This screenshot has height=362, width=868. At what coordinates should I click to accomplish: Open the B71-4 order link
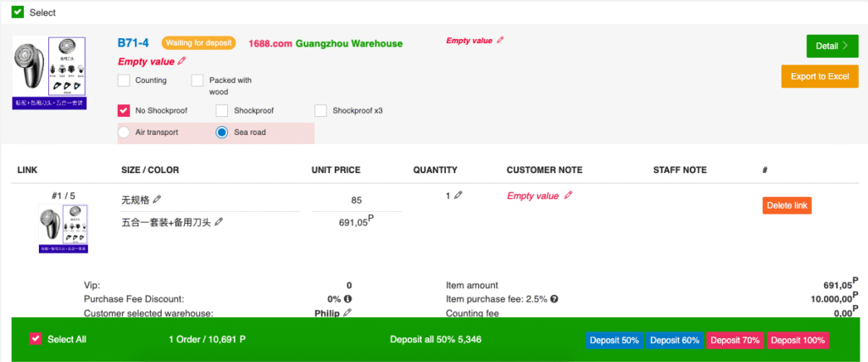[133, 42]
